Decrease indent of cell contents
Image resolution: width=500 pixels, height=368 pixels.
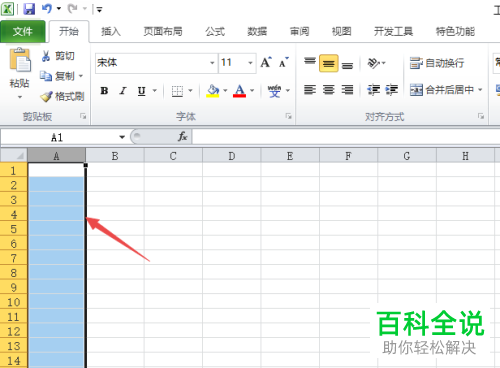tap(373, 90)
